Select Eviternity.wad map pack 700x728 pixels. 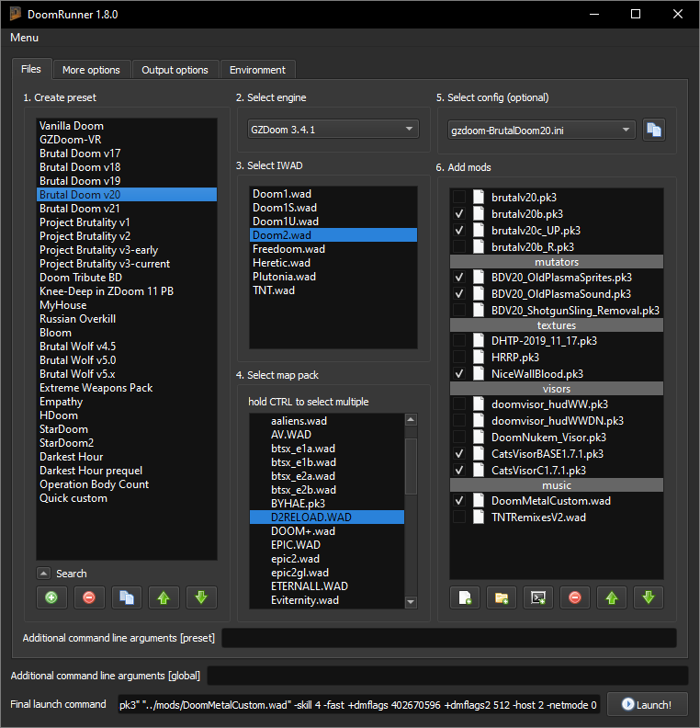click(327, 600)
